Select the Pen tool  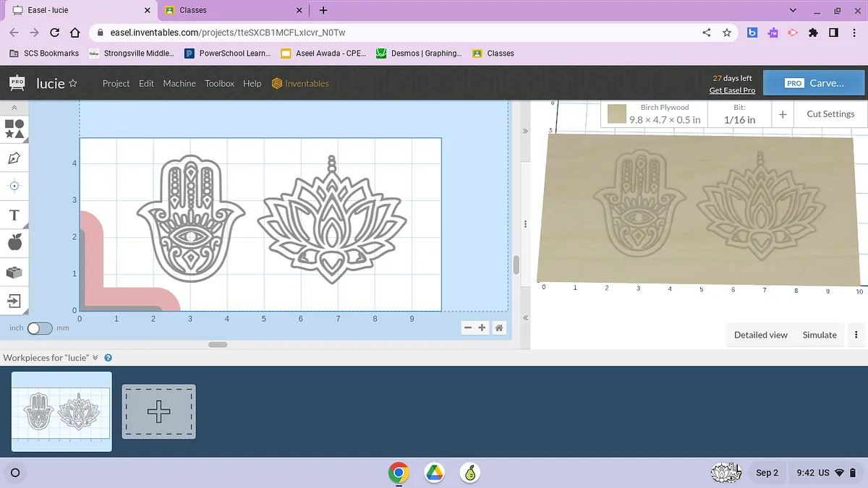point(14,158)
